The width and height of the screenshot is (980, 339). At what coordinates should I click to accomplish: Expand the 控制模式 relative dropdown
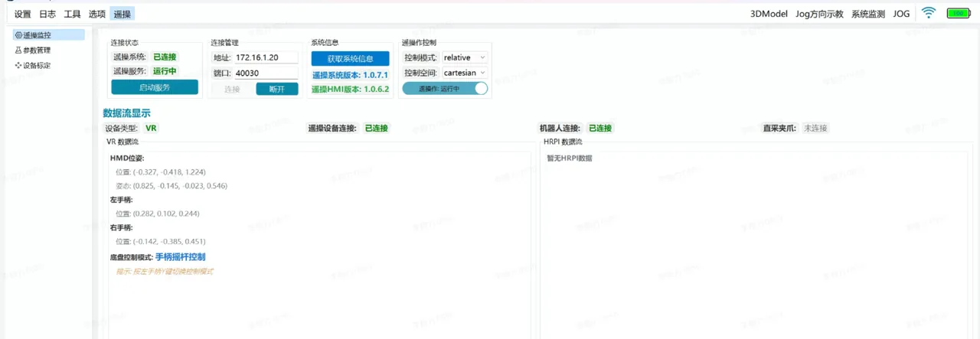[465, 57]
